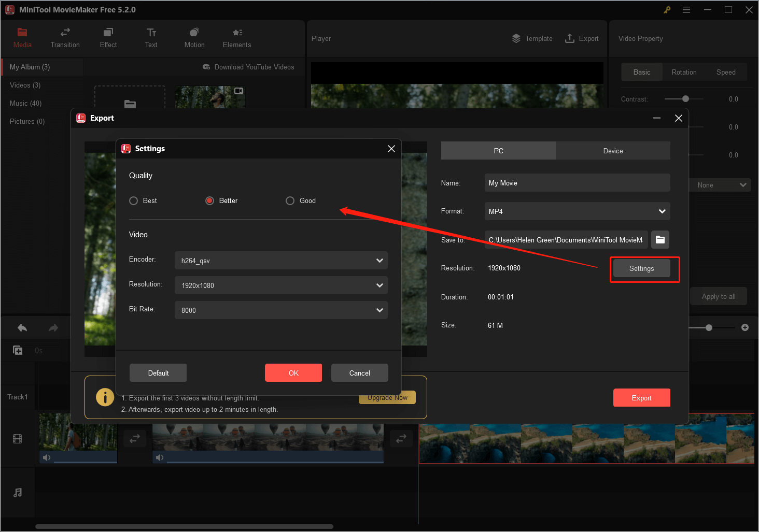Select My Album (3) in sidebar
The image size is (759, 532).
(42, 67)
